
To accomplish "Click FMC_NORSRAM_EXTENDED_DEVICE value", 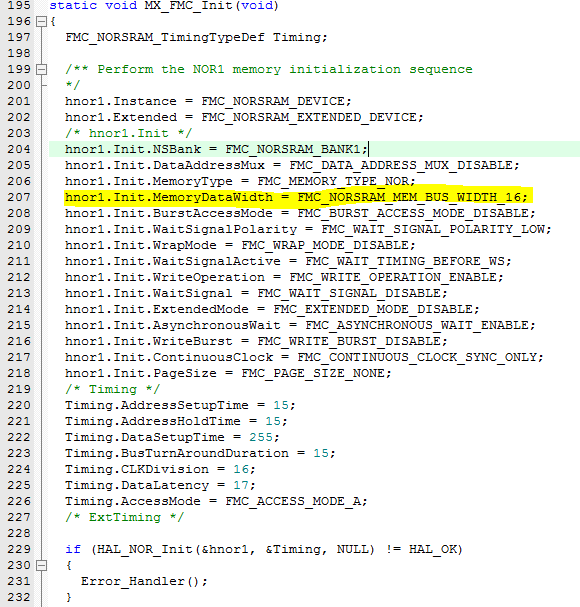I will pyautogui.click(x=309, y=117).
